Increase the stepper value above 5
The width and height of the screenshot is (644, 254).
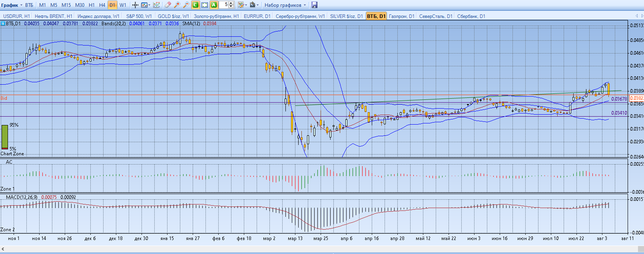point(231,4)
